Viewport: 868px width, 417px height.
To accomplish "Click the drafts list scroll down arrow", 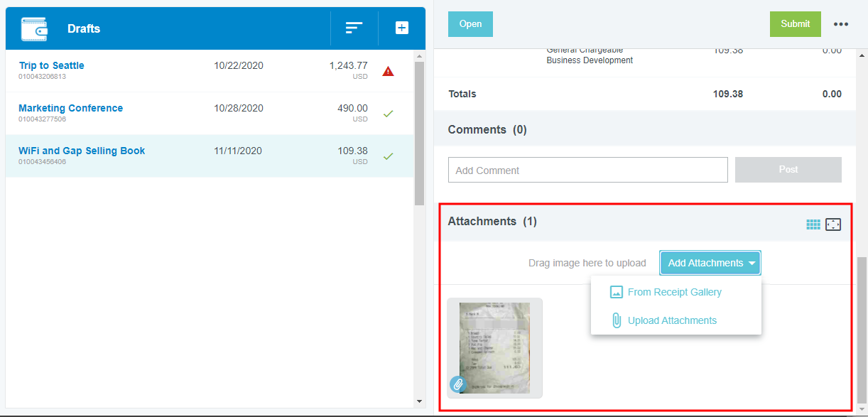I will point(419,401).
